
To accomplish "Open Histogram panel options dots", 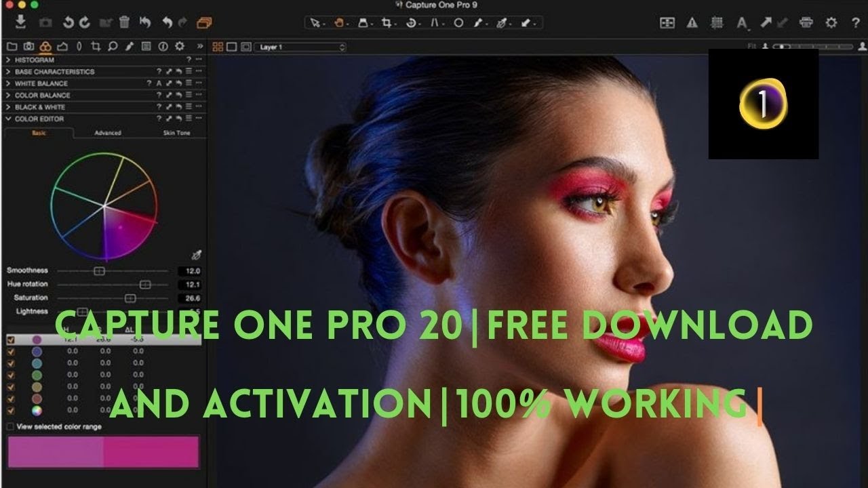I will pos(199,60).
